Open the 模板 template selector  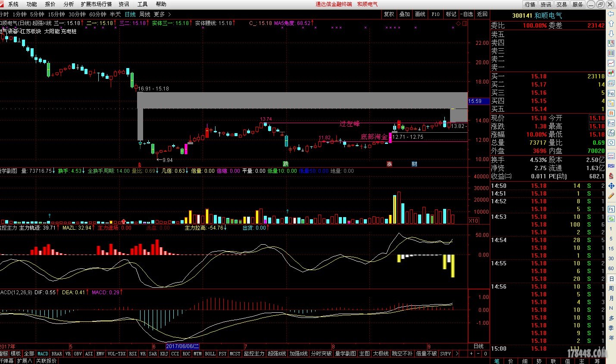coord(16,354)
